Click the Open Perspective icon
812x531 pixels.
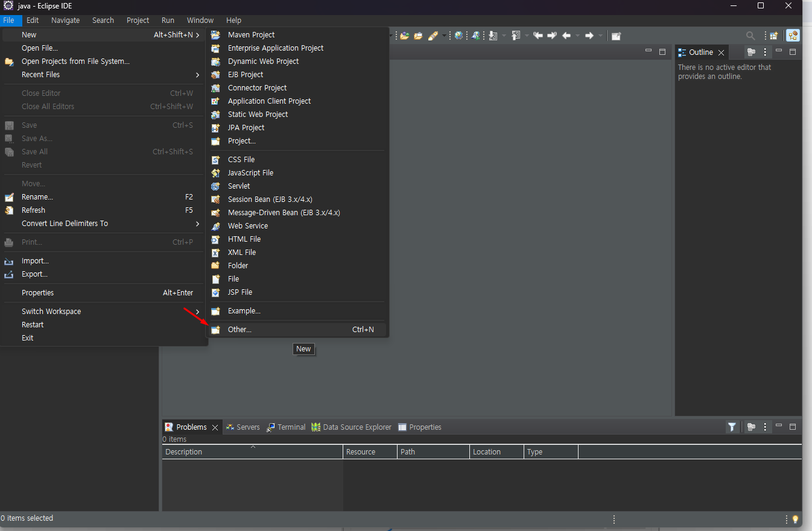(774, 36)
